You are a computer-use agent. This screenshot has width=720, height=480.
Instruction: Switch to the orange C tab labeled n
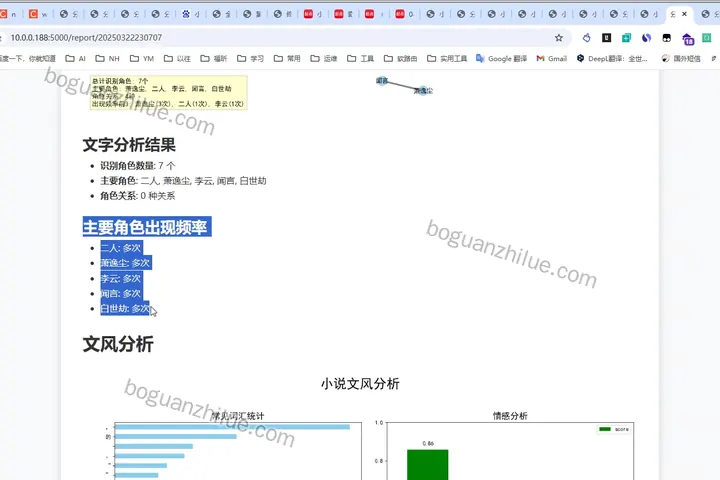pos(8,14)
